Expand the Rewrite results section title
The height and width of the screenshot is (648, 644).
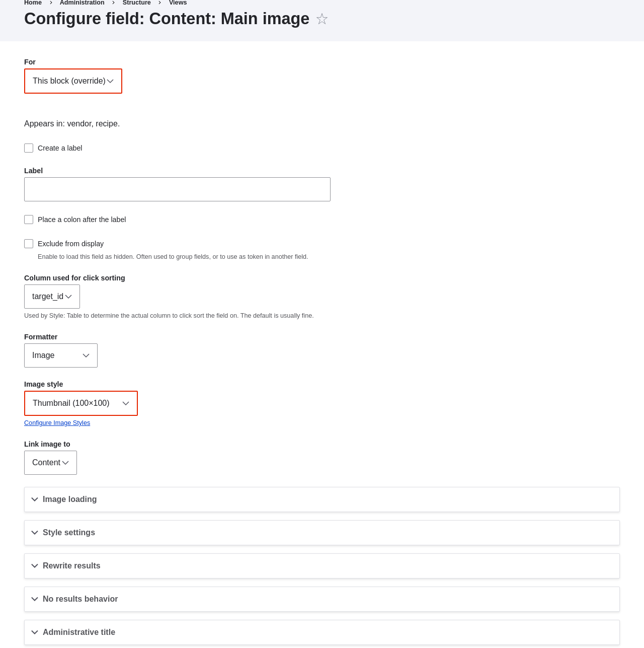coord(71,566)
